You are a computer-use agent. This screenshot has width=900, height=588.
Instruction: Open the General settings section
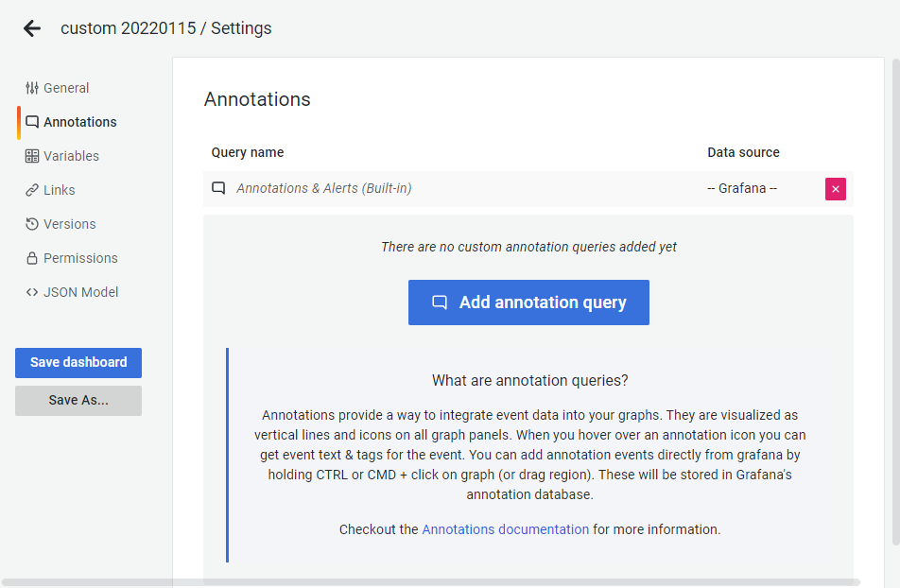66,87
